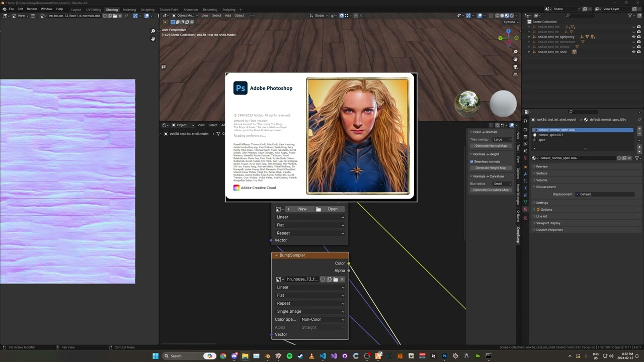Screen dimensions: 644x362
Task: Open Spotify from the Windows taskbar
Action: pos(289,356)
